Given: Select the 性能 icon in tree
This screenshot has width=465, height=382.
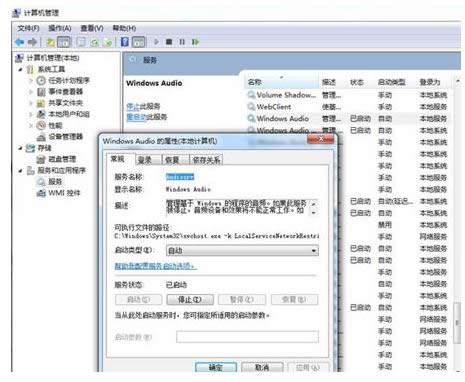Looking at the screenshot, I should click(x=41, y=126).
